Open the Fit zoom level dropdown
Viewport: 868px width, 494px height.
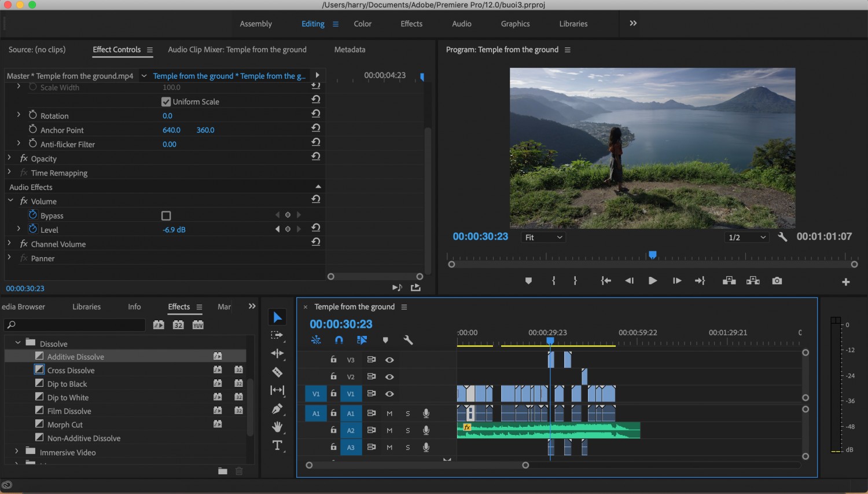(543, 237)
